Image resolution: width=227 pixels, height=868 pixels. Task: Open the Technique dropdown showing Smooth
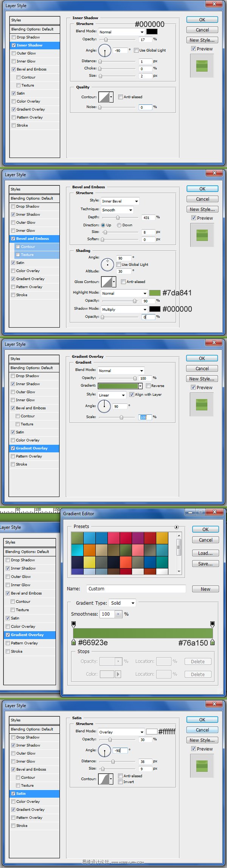117,210
